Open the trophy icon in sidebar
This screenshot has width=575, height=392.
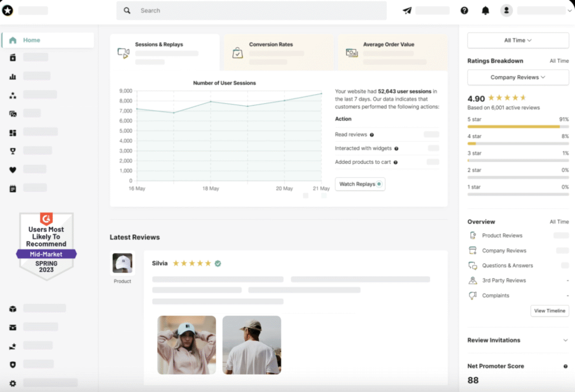(x=13, y=151)
